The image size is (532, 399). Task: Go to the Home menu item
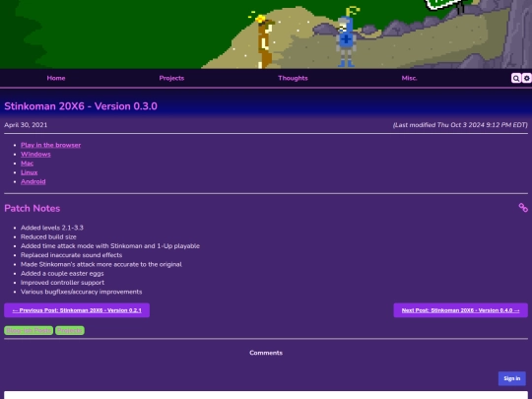[x=56, y=78]
